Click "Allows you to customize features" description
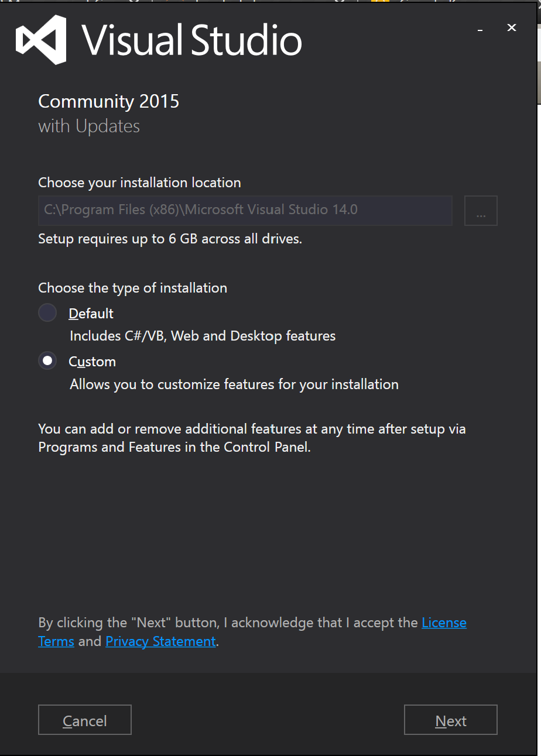This screenshot has height=756, width=541. [x=234, y=384]
